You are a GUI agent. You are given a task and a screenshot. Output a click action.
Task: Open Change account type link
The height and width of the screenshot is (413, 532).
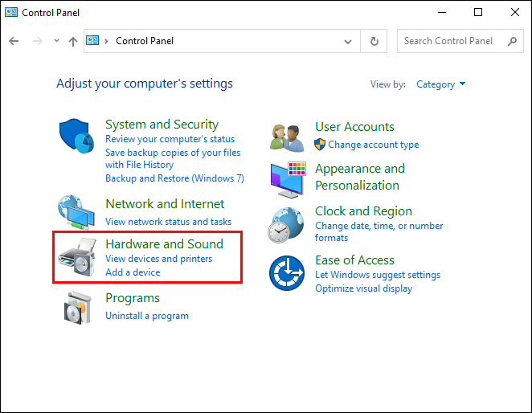coord(373,145)
